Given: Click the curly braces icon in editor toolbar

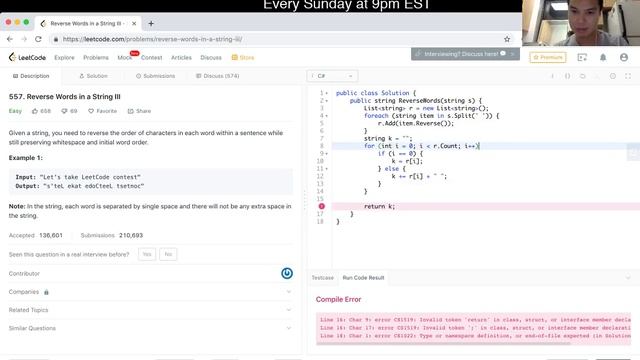Looking at the screenshot, I should [567, 76].
